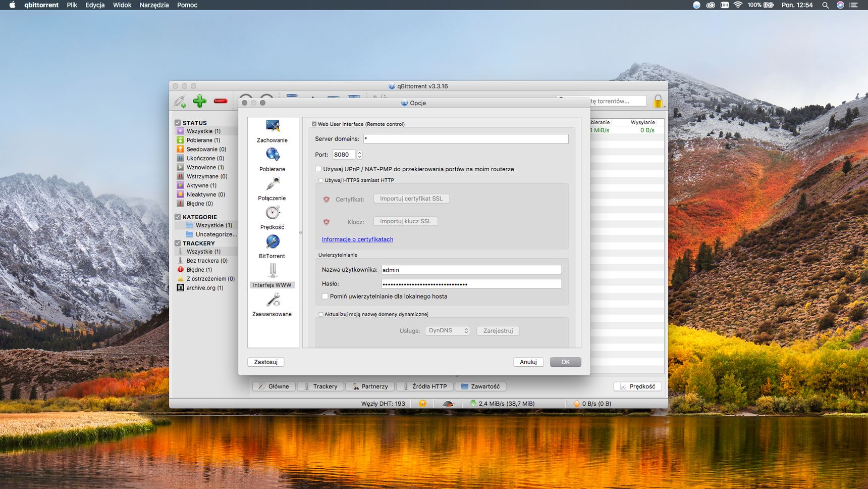Toggle the TRACKERY section checkbox
Image resolution: width=868 pixels, height=489 pixels.
point(178,243)
